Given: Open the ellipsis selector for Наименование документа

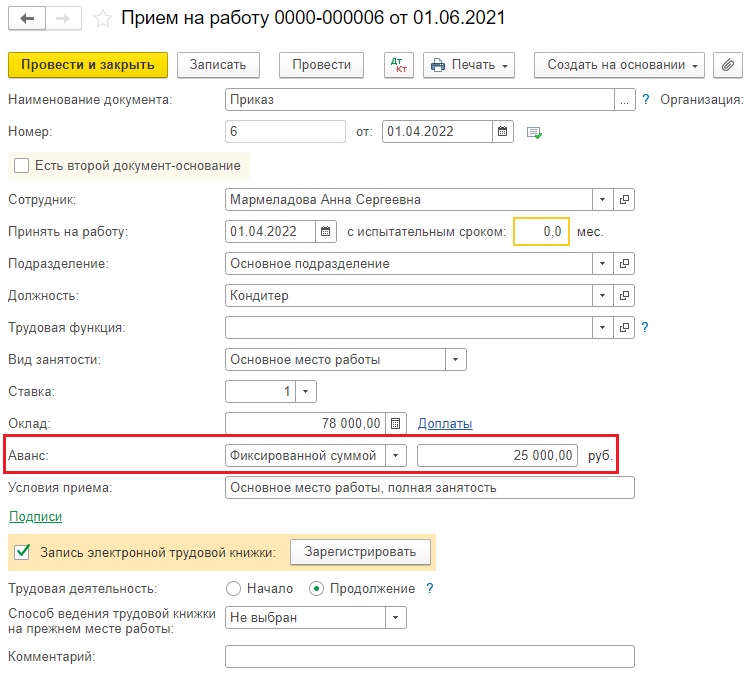Looking at the screenshot, I should pyautogui.click(x=624, y=100).
